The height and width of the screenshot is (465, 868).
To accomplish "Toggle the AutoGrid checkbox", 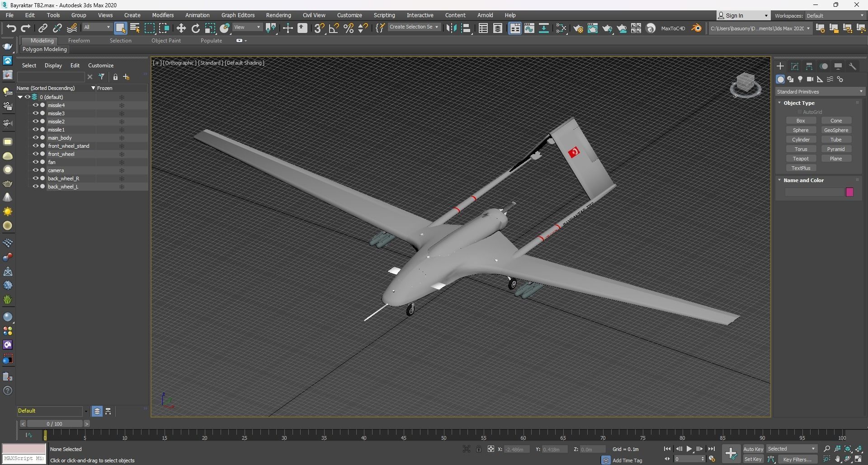I will [x=800, y=112].
